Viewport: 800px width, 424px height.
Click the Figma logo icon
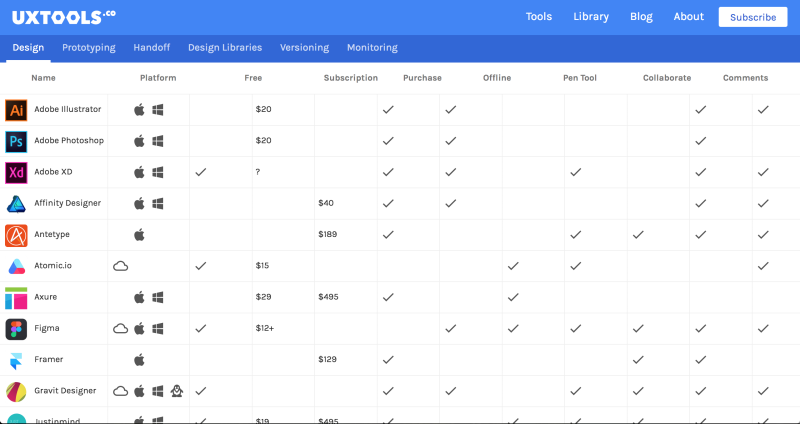click(16, 329)
